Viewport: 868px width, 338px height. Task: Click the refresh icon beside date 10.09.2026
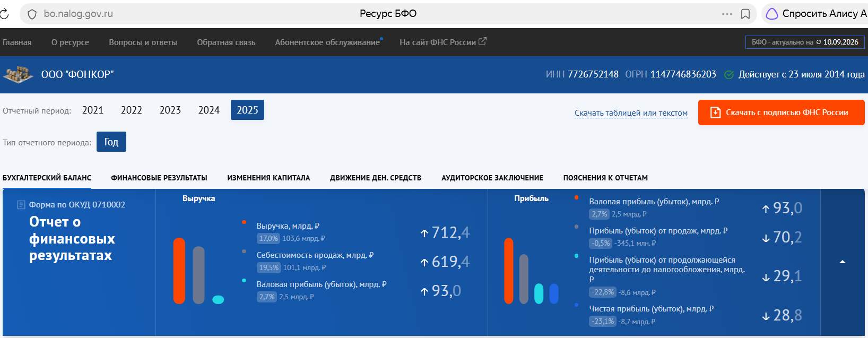click(819, 42)
